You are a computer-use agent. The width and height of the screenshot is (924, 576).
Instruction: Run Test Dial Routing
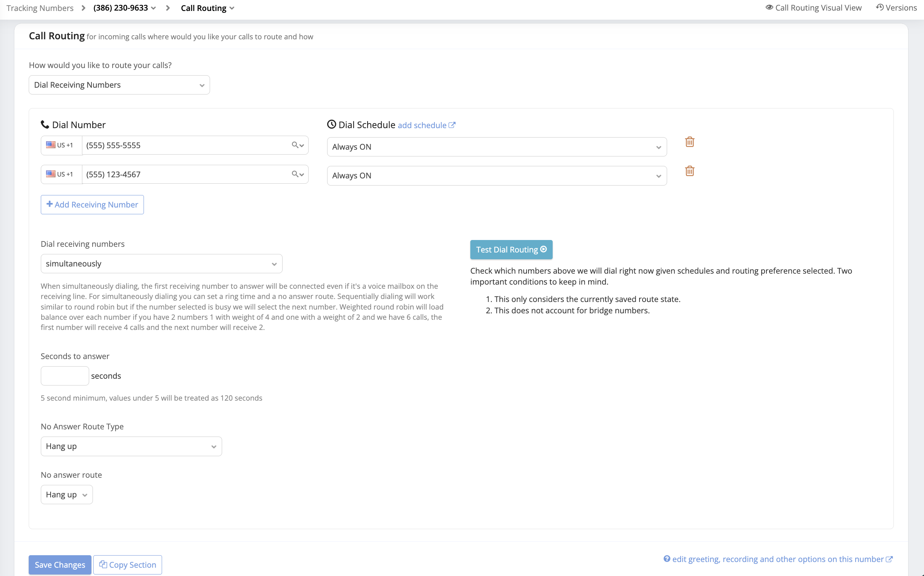pyautogui.click(x=511, y=249)
